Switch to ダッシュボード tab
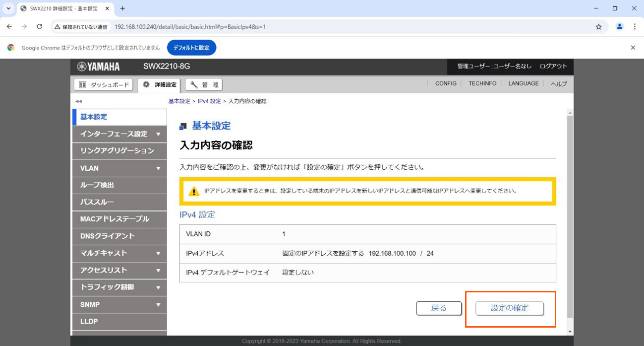The image size is (644, 346). click(104, 85)
